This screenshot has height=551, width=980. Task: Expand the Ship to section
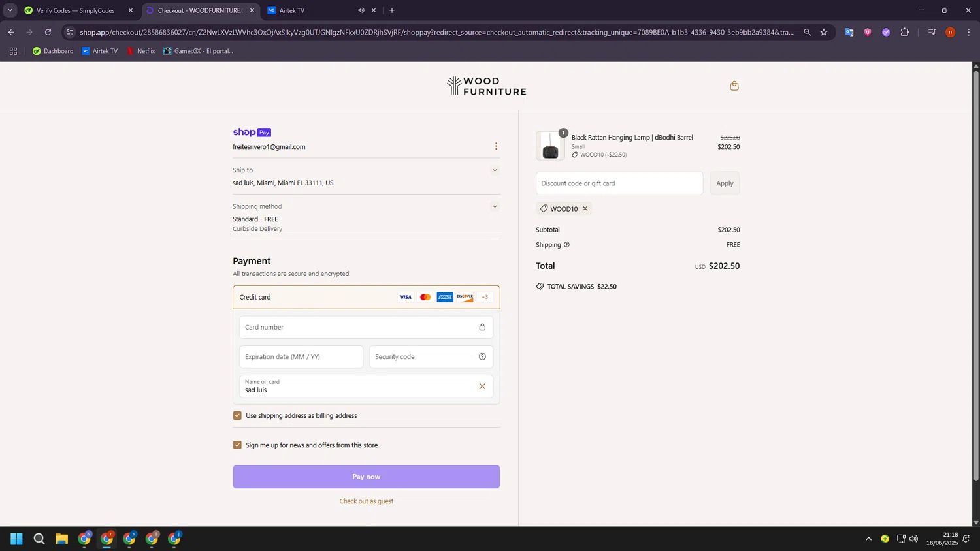pyautogui.click(x=495, y=170)
